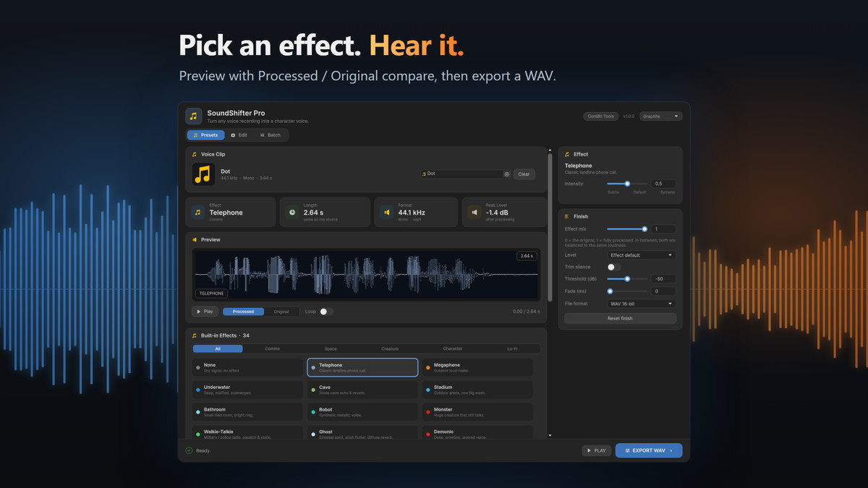Filter effects by Space category

(x=331, y=348)
